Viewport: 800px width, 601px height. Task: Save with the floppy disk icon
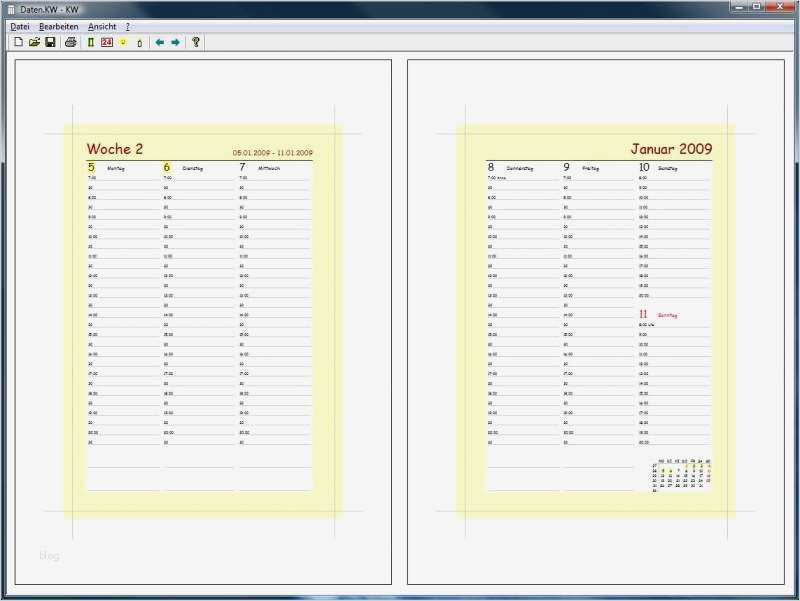50,42
